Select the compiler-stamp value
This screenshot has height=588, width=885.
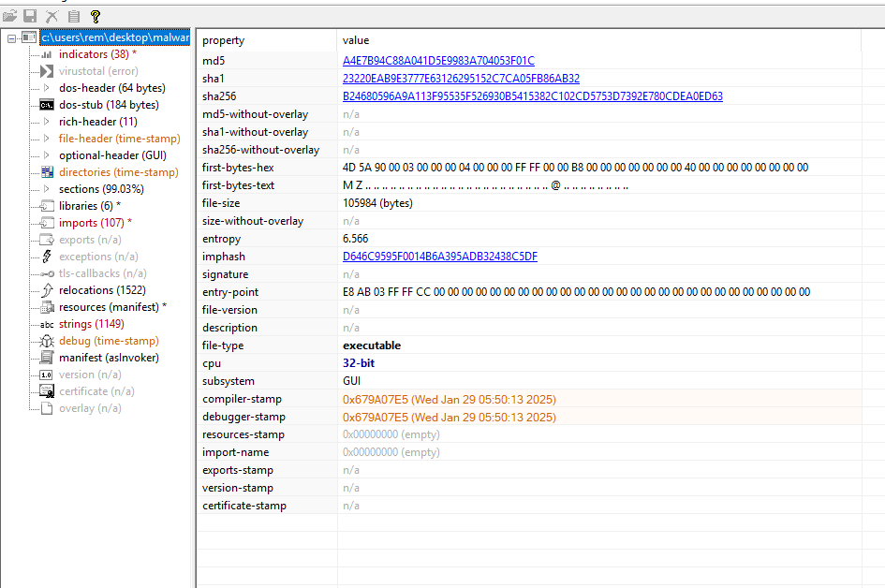(450, 400)
